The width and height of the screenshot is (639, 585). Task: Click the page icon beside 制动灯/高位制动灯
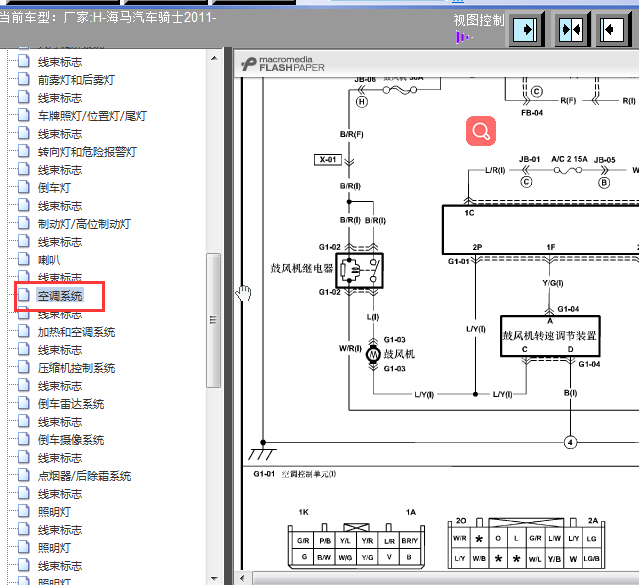click(24, 223)
